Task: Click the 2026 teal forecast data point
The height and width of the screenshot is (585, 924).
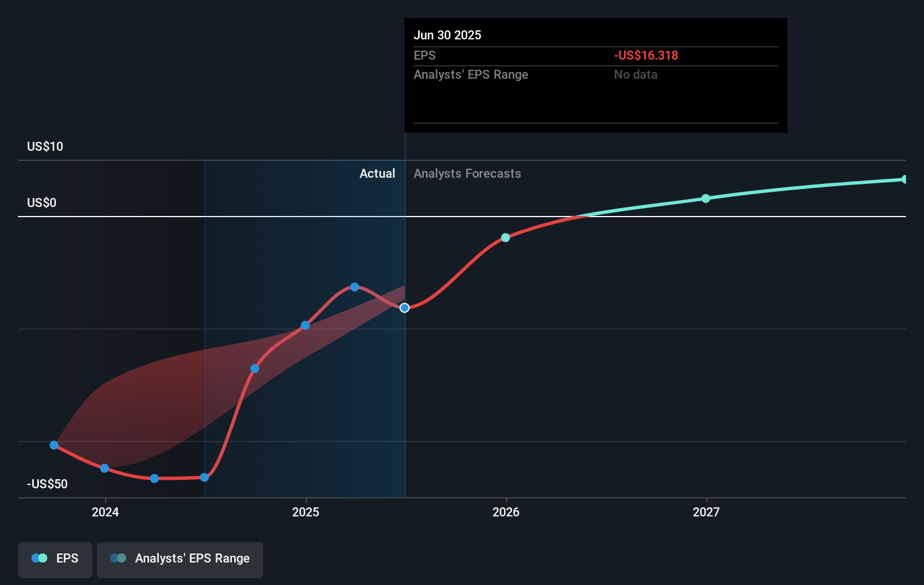Action: [505, 237]
